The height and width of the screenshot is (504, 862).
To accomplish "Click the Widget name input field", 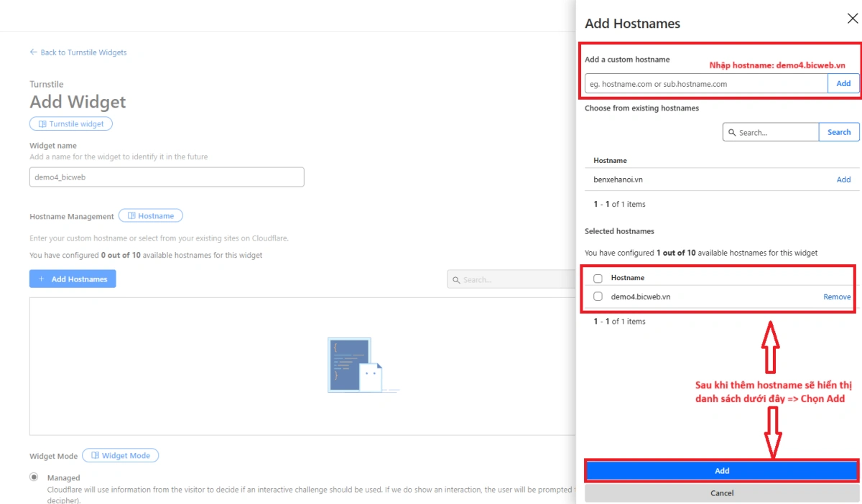I will (x=167, y=177).
